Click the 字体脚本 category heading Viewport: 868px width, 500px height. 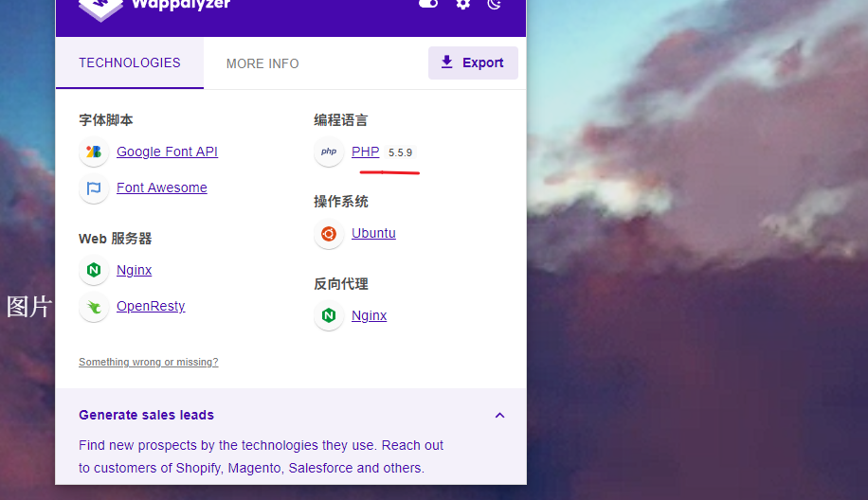pyautogui.click(x=106, y=120)
